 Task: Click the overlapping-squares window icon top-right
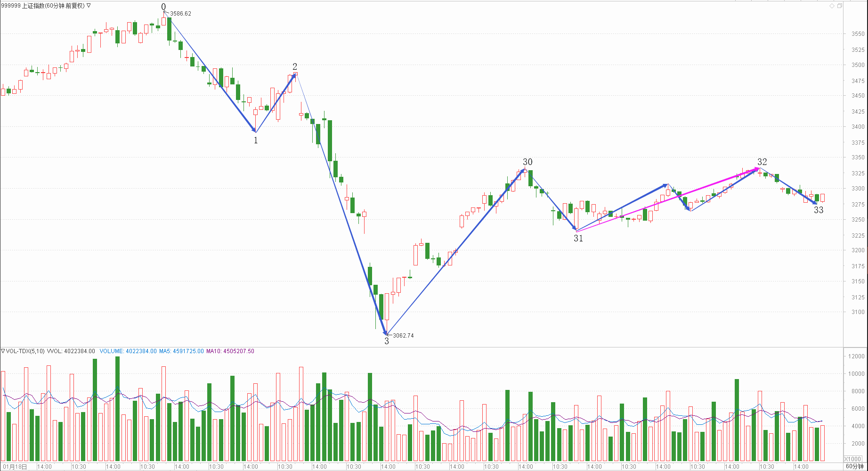(x=840, y=6)
